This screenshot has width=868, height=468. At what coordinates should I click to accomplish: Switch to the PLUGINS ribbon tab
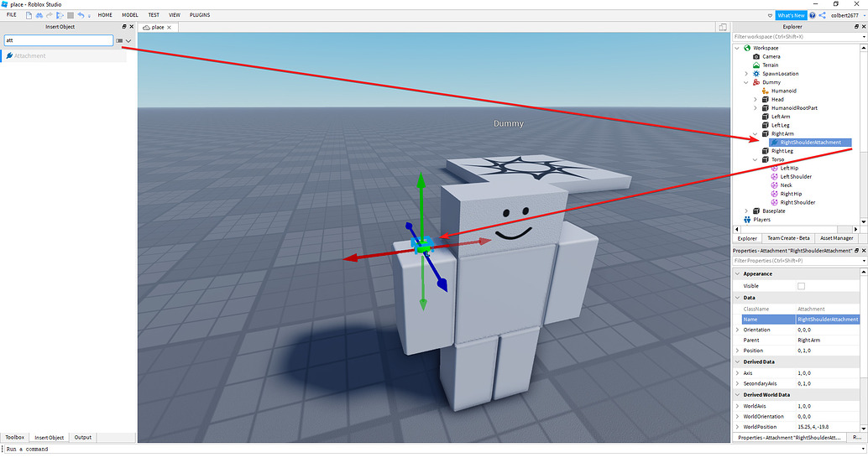tap(200, 15)
